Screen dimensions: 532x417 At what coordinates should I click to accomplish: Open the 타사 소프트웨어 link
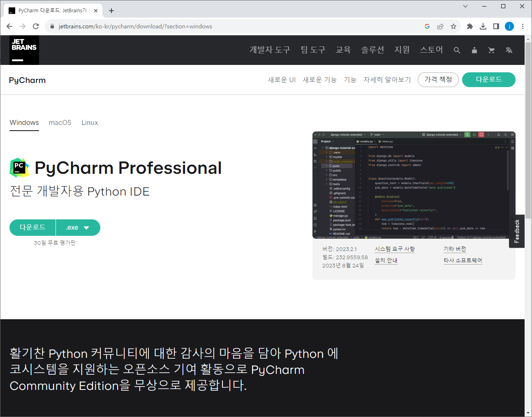[463, 260]
